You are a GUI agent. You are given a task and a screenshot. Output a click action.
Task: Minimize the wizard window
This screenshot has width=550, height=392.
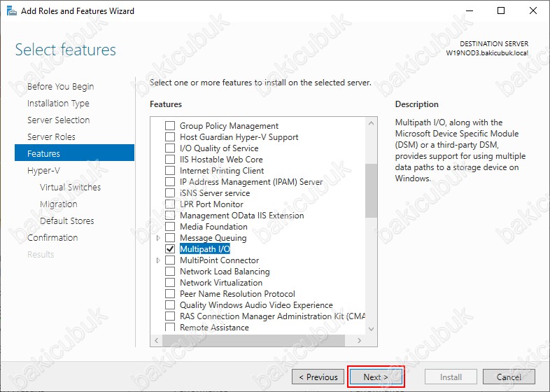point(470,10)
